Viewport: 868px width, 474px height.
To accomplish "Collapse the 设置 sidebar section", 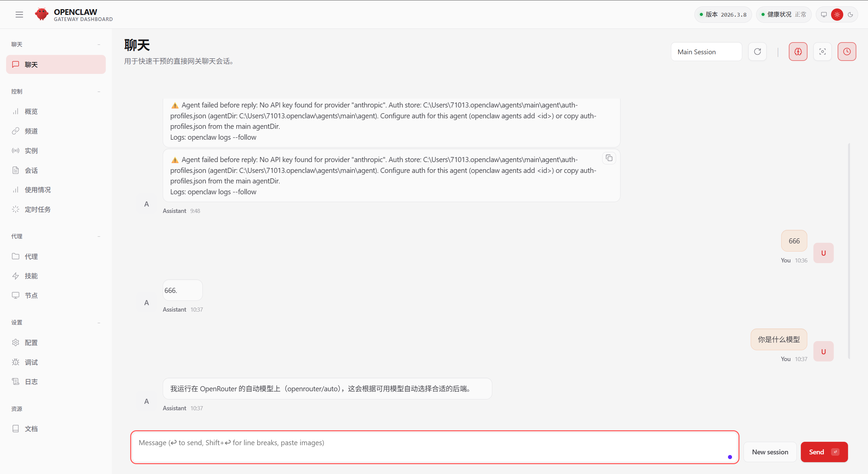I will tap(99, 322).
